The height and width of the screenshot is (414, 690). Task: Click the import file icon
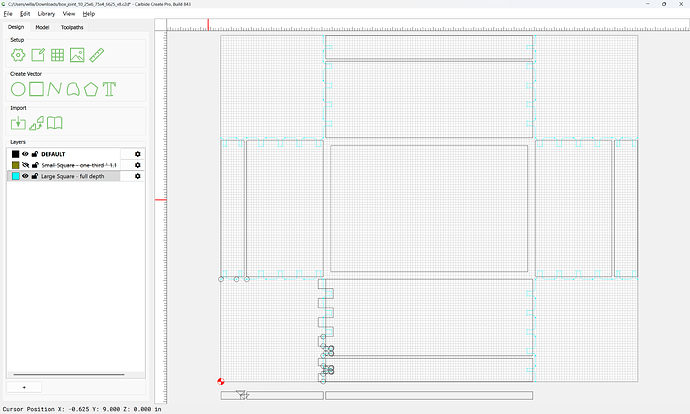tap(18, 123)
